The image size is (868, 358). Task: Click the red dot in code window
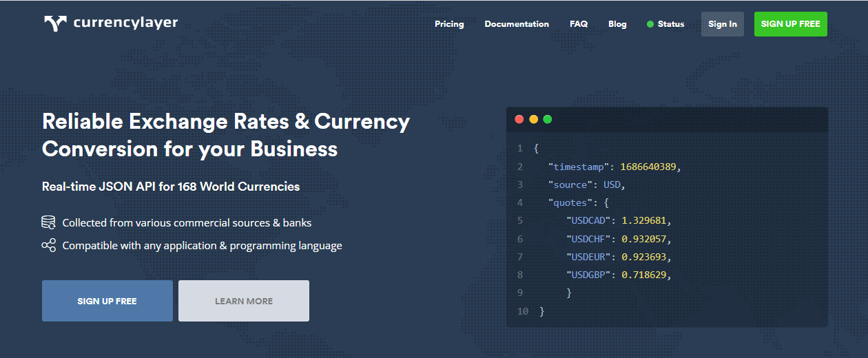pos(519,119)
